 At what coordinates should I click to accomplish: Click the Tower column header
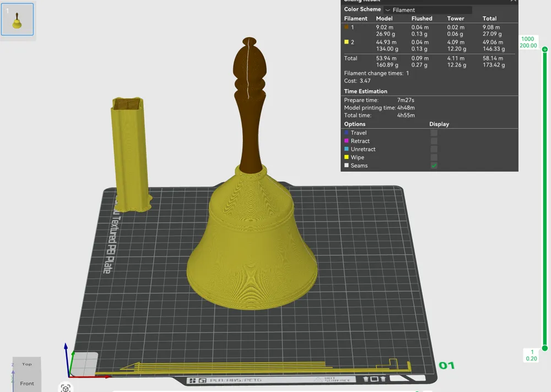[x=456, y=18]
